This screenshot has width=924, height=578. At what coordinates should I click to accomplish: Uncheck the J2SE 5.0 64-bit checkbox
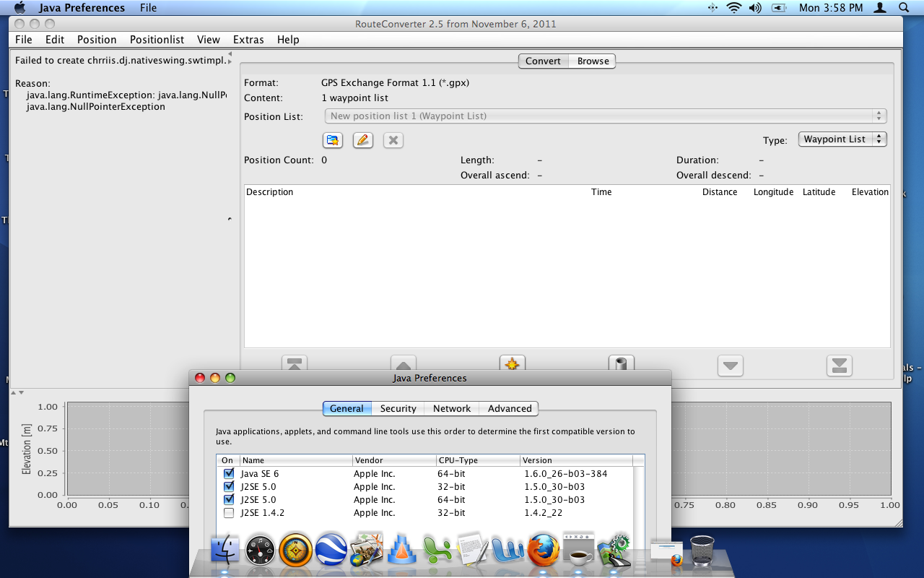[x=229, y=500]
